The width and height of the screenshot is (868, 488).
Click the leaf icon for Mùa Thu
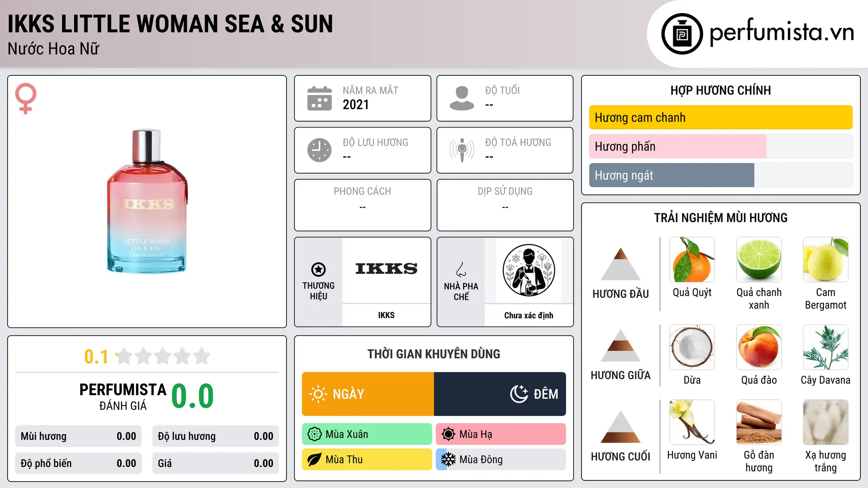point(314,460)
